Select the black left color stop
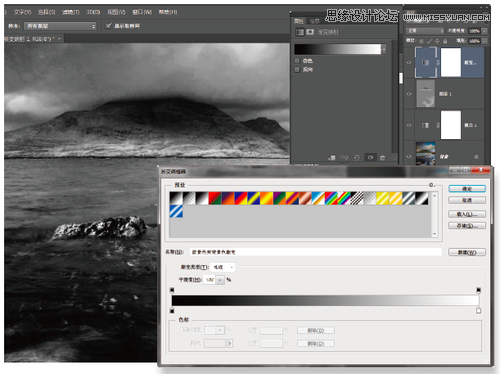The height and width of the screenshot is (374, 500). (x=172, y=310)
